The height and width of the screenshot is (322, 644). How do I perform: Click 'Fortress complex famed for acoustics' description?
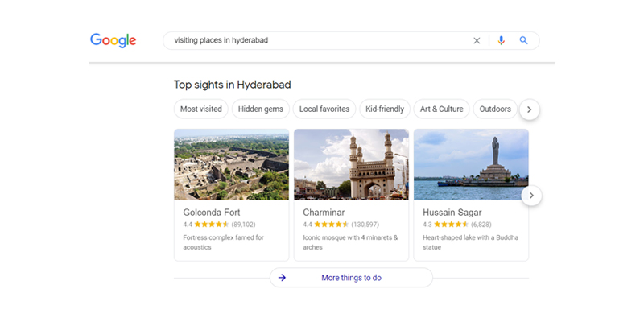224,242
